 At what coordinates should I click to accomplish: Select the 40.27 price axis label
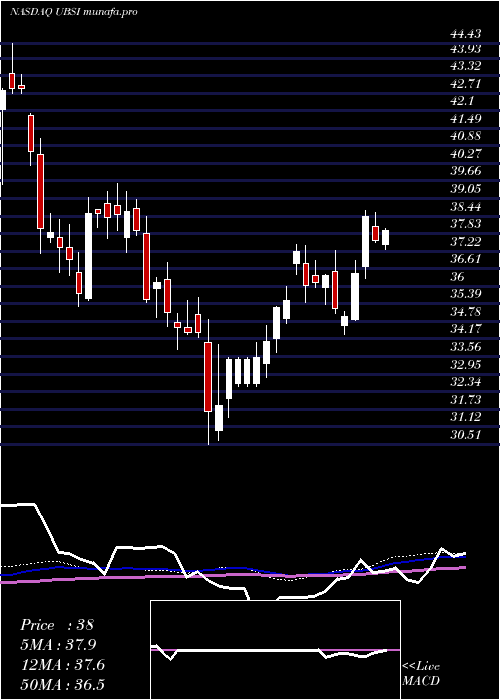tap(466, 154)
